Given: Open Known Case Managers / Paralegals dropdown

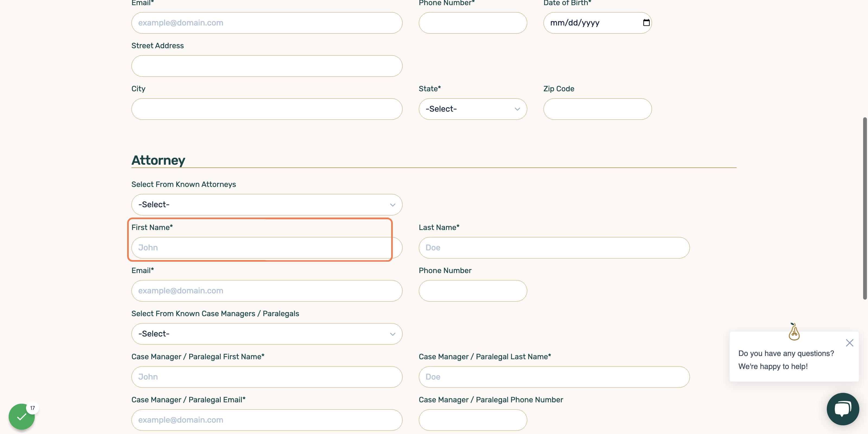Looking at the screenshot, I should pos(267,334).
